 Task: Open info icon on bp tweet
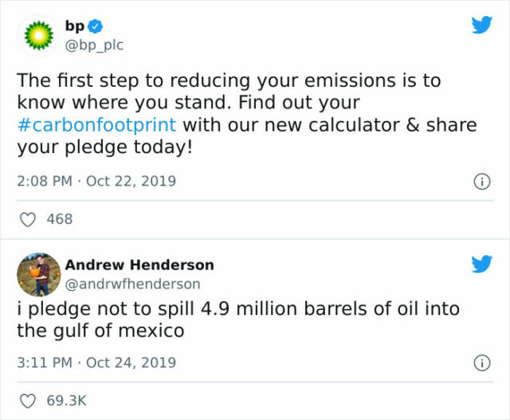[481, 182]
